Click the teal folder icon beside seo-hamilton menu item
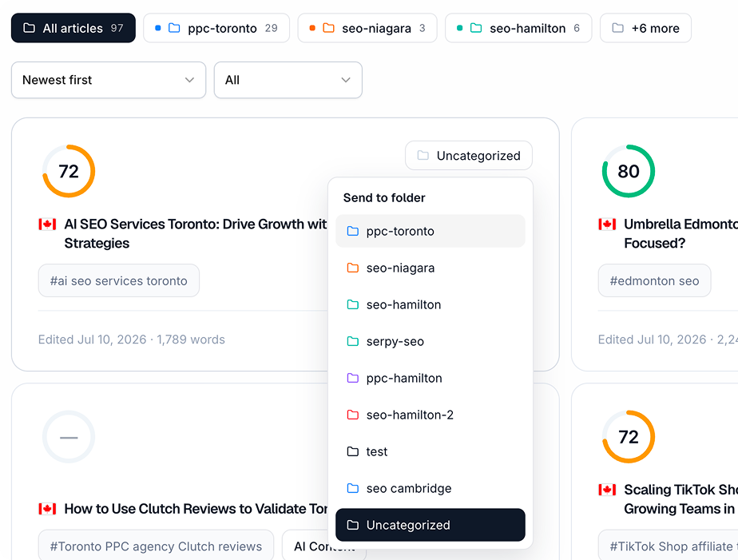This screenshot has width=738, height=560. click(x=352, y=304)
